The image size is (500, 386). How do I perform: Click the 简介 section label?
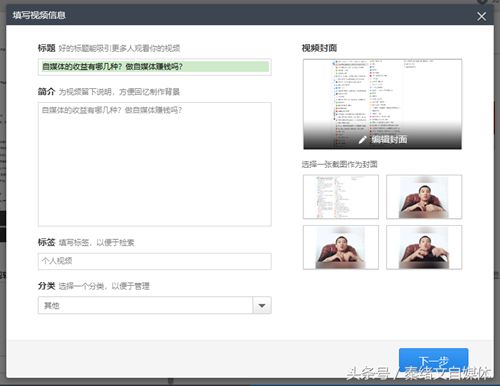[46, 92]
